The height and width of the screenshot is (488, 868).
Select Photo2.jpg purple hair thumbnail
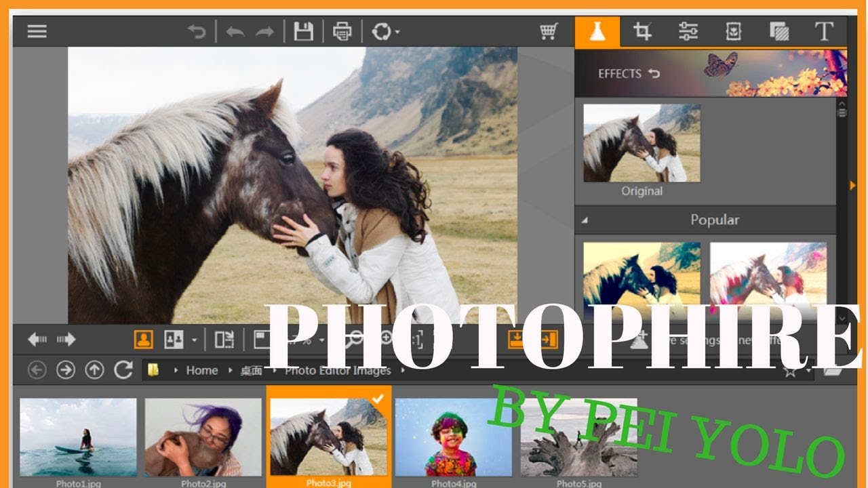click(203, 436)
